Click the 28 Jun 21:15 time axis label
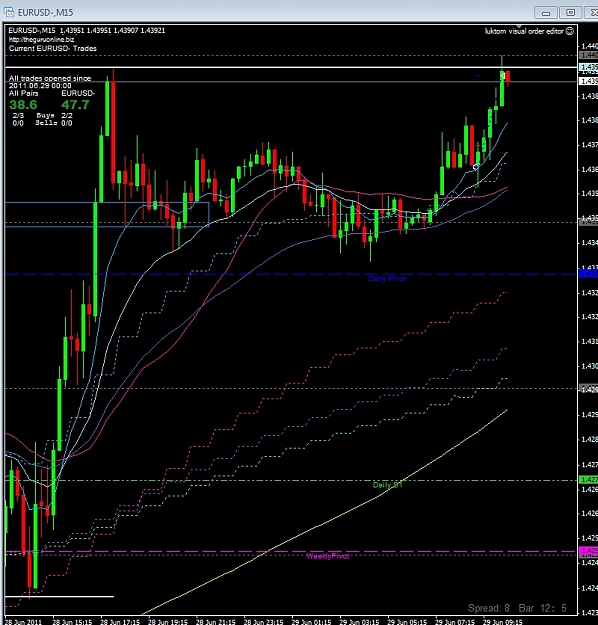Viewport: 598px width, 625px height. 216,621
